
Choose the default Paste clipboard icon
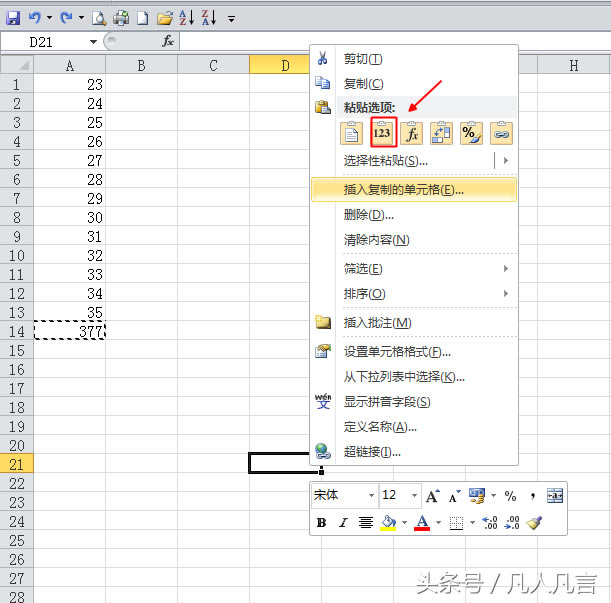coord(351,133)
